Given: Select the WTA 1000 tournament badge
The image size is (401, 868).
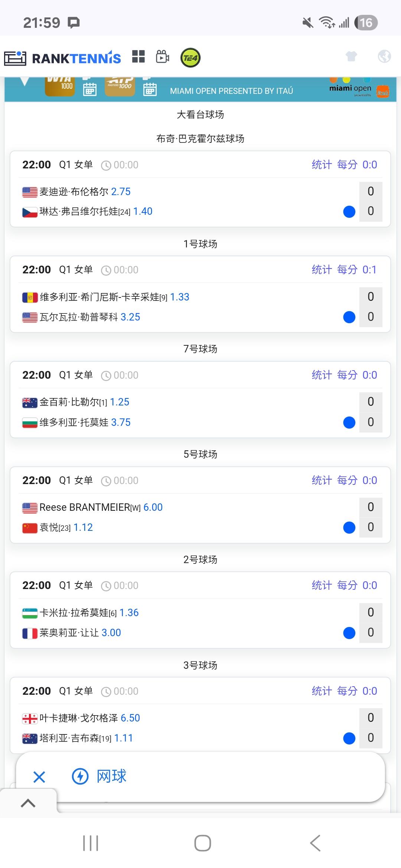Looking at the screenshot, I should click(x=59, y=86).
